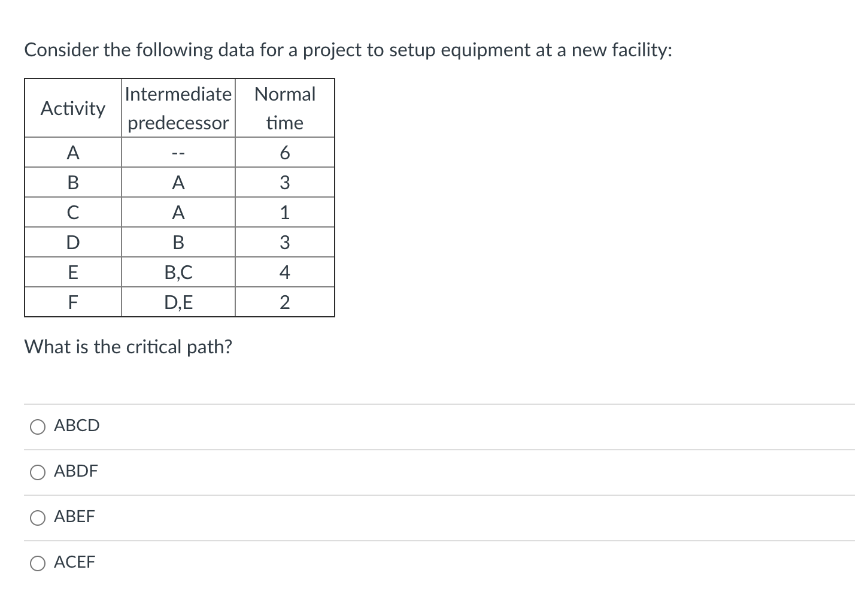868x600 pixels.
Task: Select the ABCD radio button
Action: 38,426
